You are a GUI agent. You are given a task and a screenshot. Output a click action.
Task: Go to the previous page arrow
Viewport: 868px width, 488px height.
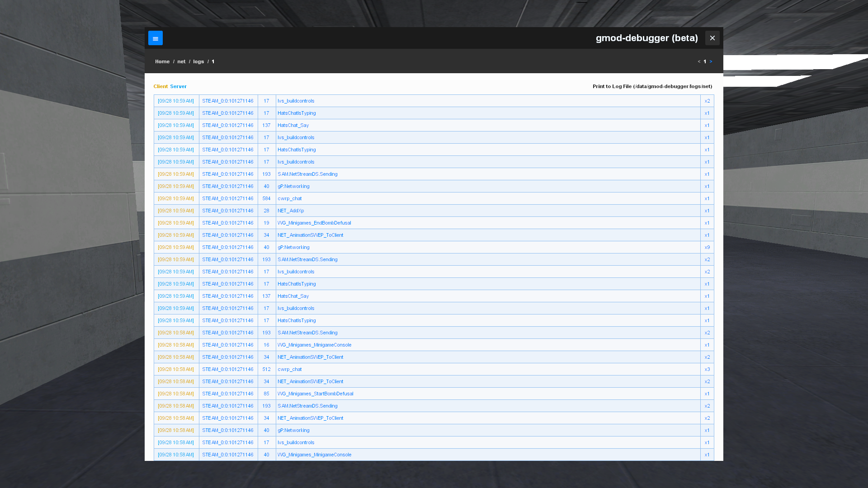pos(698,61)
